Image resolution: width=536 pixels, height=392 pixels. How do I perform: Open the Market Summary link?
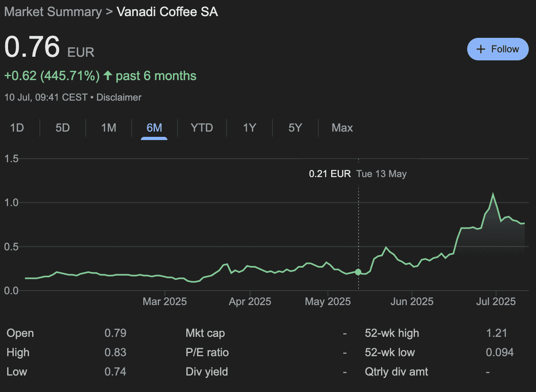tap(53, 12)
